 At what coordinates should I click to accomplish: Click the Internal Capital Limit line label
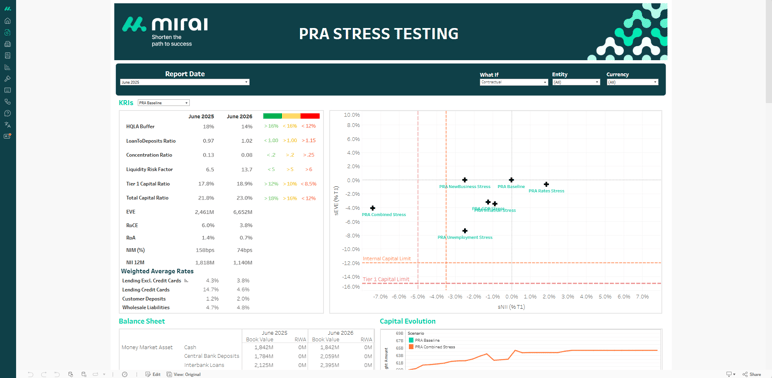pyautogui.click(x=387, y=258)
